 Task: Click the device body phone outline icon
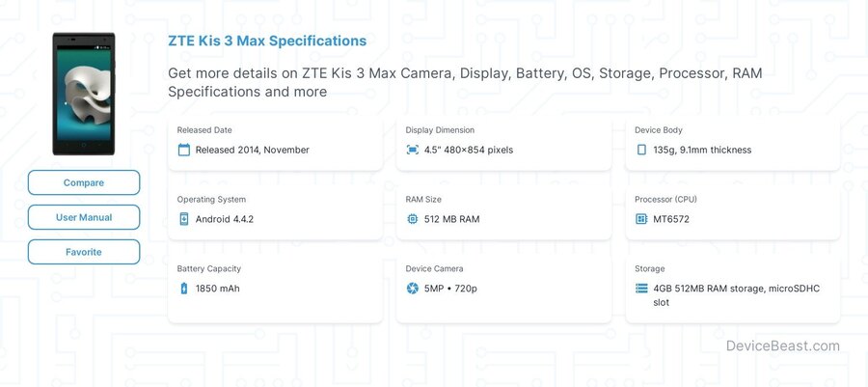[641, 150]
